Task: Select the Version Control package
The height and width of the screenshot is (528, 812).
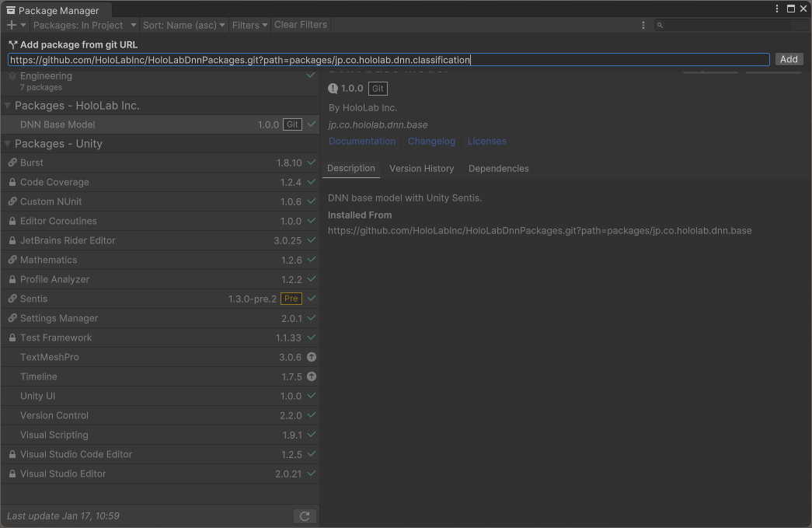Action: point(160,415)
